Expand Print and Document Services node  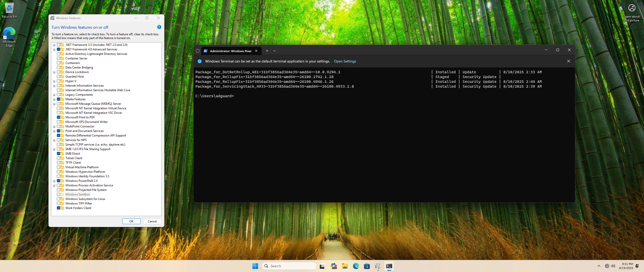(x=54, y=131)
